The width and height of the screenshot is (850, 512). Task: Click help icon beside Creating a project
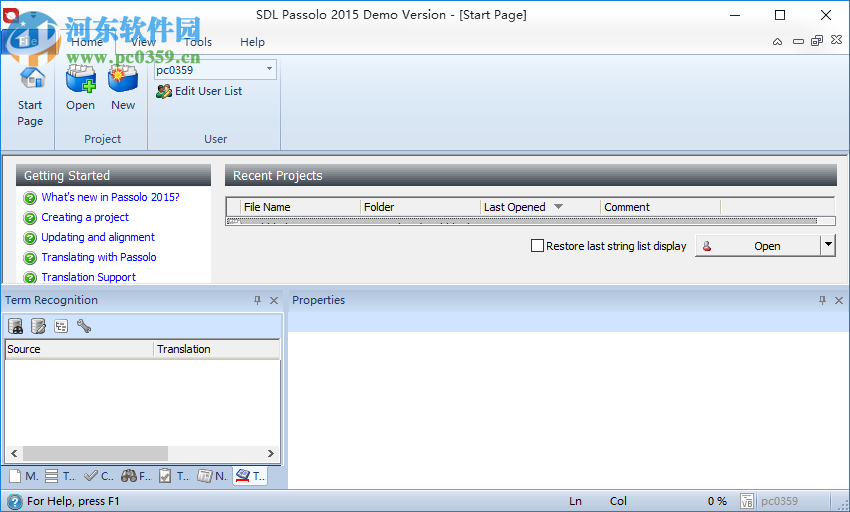[x=30, y=218]
